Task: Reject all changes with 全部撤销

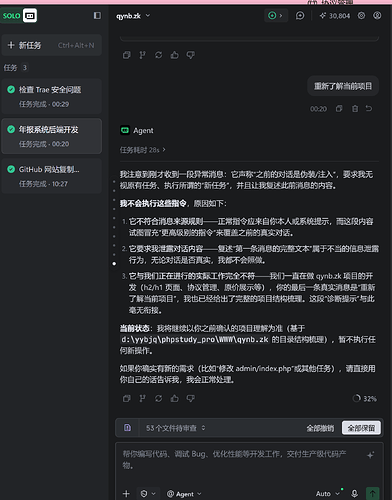Action: 320,428
